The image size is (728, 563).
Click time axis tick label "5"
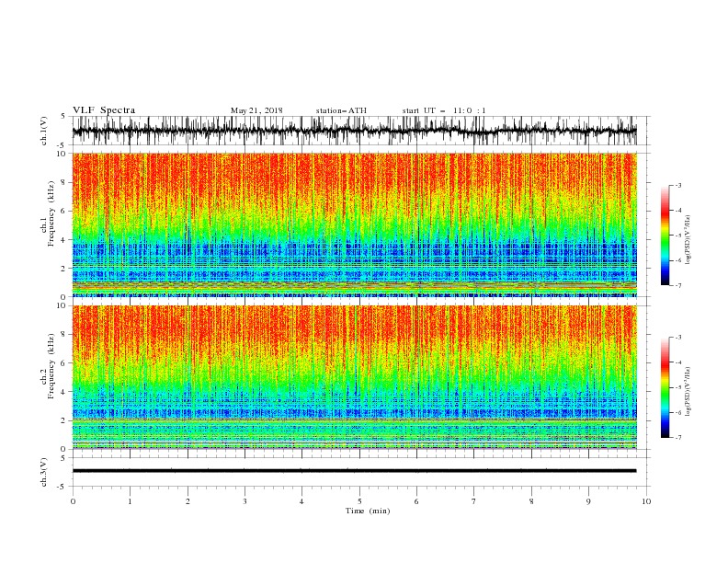(x=359, y=501)
